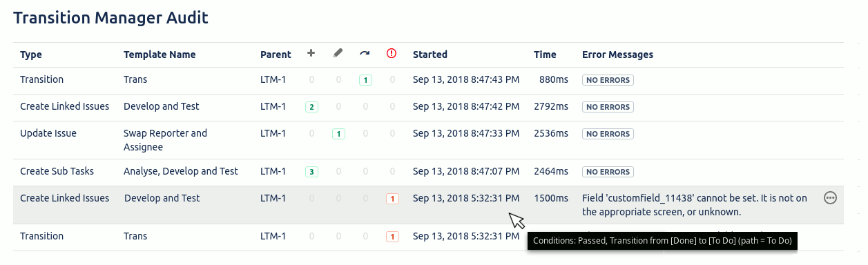
Task: Click the red error badge in the 5:32 Create Linked Issues row
Action: tap(392, 199)
